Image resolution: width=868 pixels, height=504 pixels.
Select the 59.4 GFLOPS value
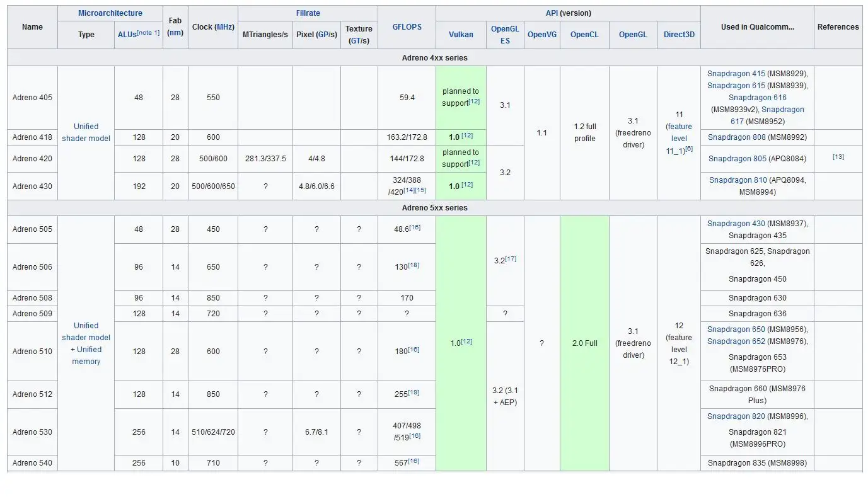click(x=407, y=98)
